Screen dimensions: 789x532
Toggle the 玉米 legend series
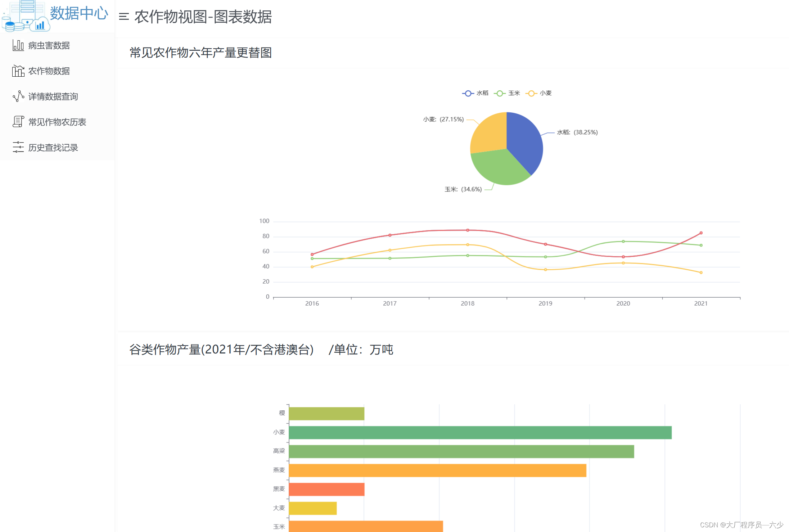pyautogui.click(x=507, y=93)
